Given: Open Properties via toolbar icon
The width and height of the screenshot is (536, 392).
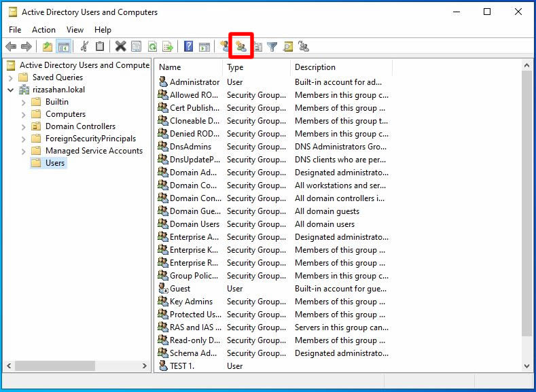Looking at the screenshot, I should 137,46.
